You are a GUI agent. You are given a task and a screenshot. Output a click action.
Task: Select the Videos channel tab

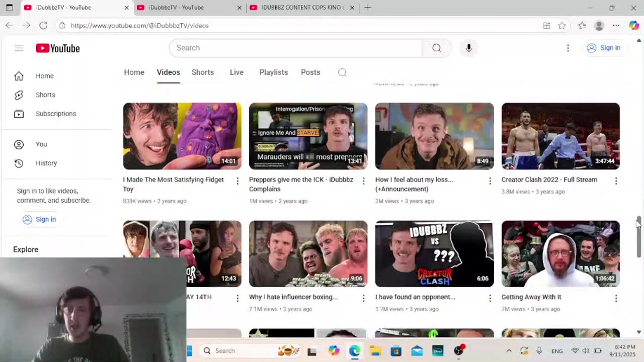[x=168, y=72]
